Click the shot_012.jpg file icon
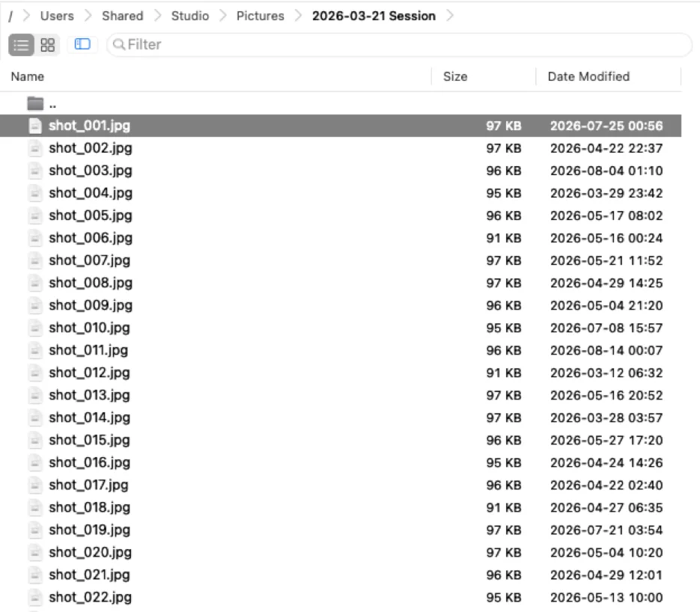The width and height of the screenshot is (700, 612). pos(35,373)
